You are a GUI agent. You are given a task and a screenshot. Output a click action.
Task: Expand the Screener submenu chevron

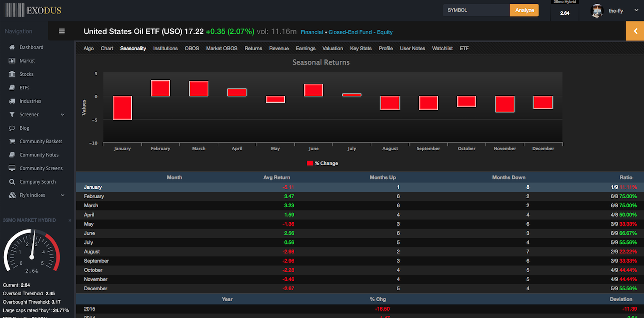pos(63,115)
